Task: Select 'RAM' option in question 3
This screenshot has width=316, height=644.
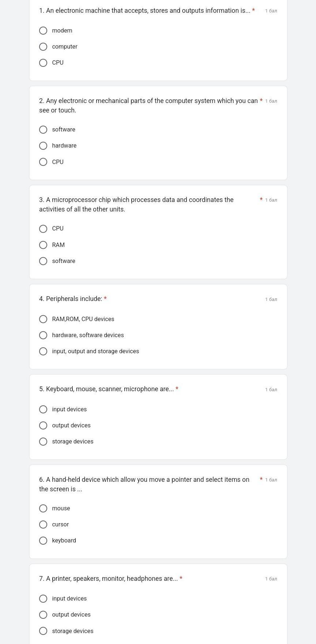Action: coord(43,245)
